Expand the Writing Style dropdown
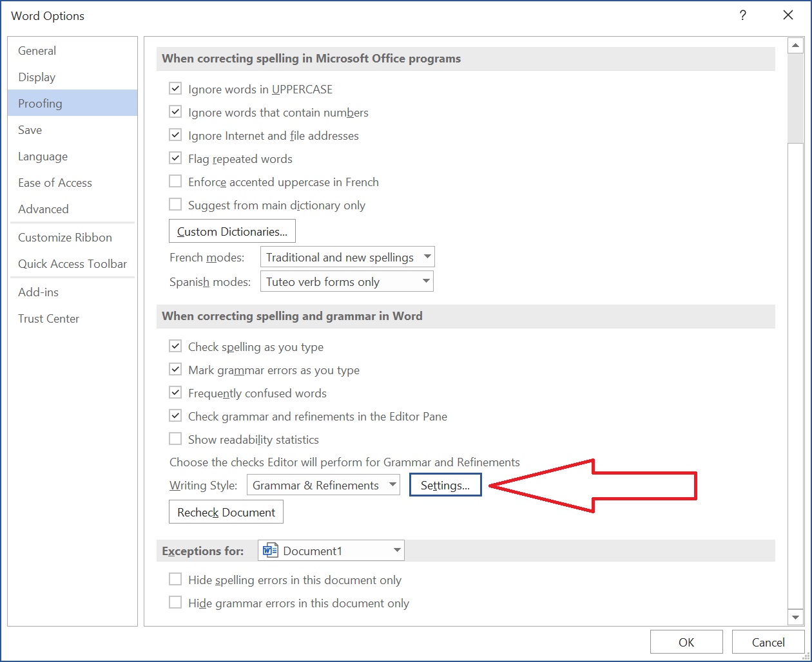Viewport: 812px width, 662px height. [394, 484]
